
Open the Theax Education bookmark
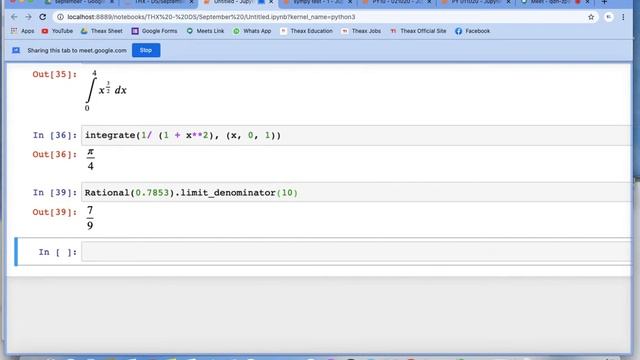click(306, 31)
